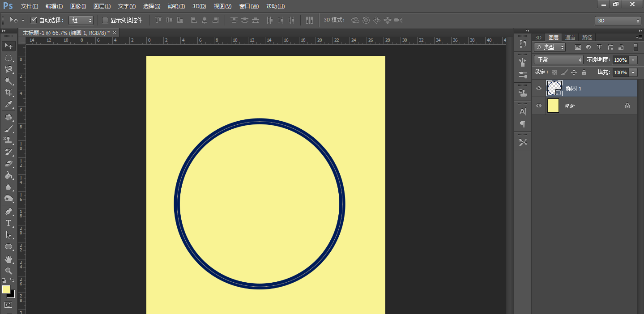Select the Healing Brush tool
Screen dimensions: 644x314
[9, 117]
